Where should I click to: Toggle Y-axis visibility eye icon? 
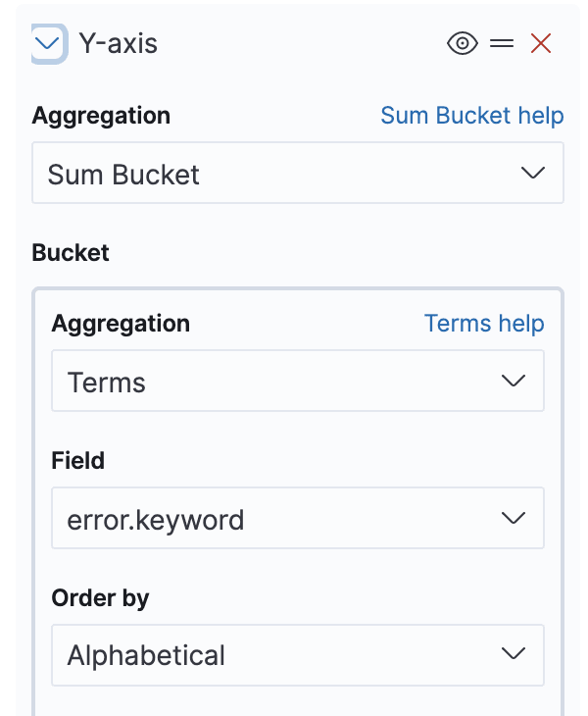click(x=463, y=44)
